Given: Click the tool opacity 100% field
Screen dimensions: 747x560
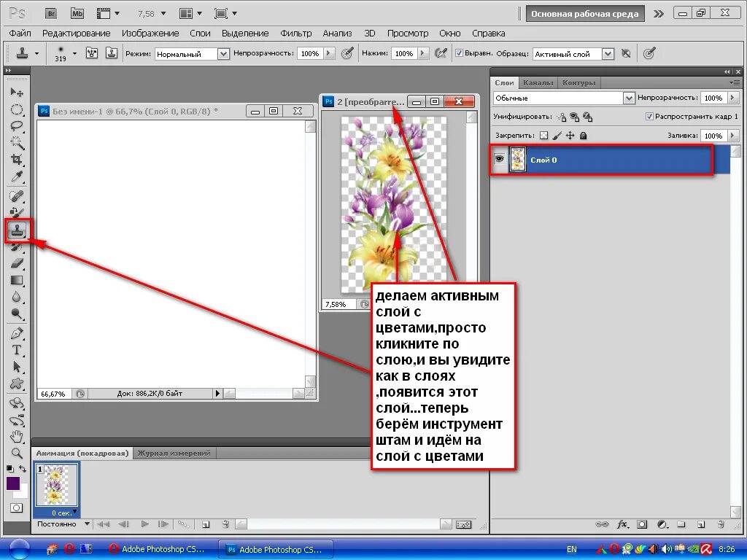Looking at the screenshot, I should point(309,54).
